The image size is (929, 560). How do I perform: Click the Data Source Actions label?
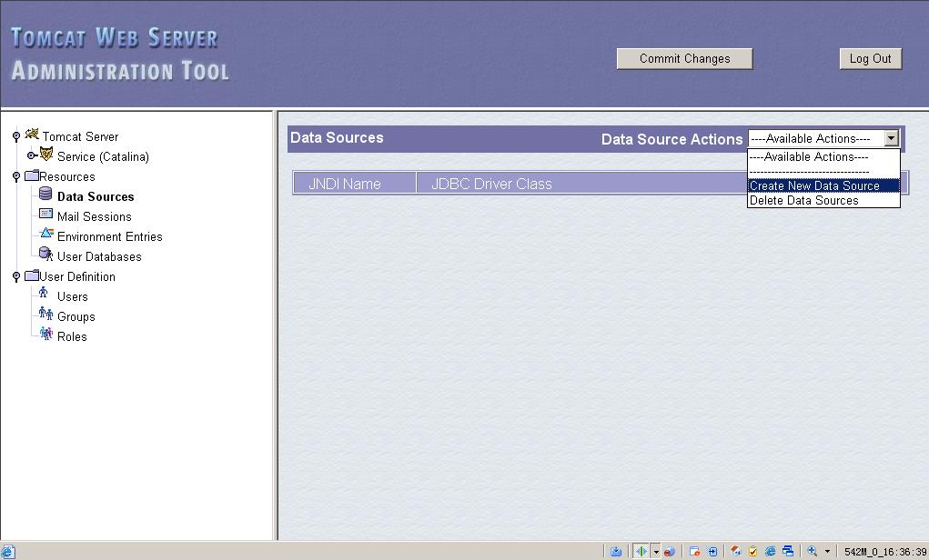click(672, 139)
